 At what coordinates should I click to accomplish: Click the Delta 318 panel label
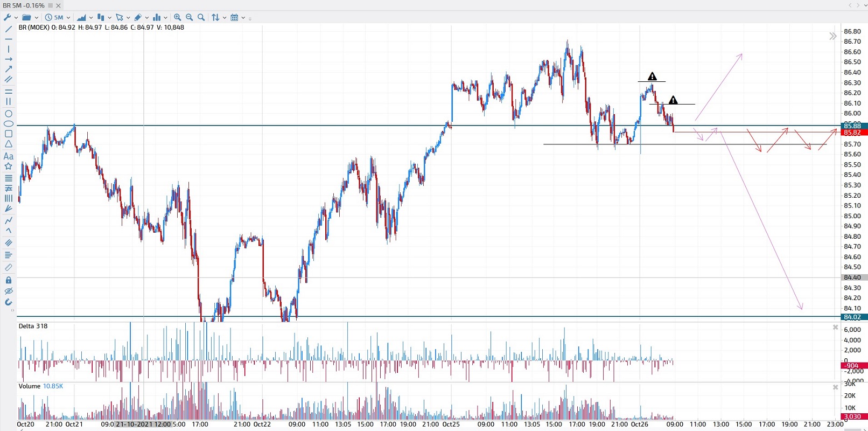(x=33, y=326)
